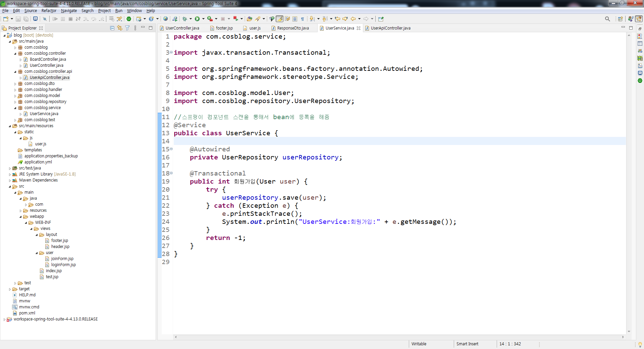Click the Terminate (stop) debug icon
The width and height of the screenshot is (644, 349).
click(x=70, y=19)
